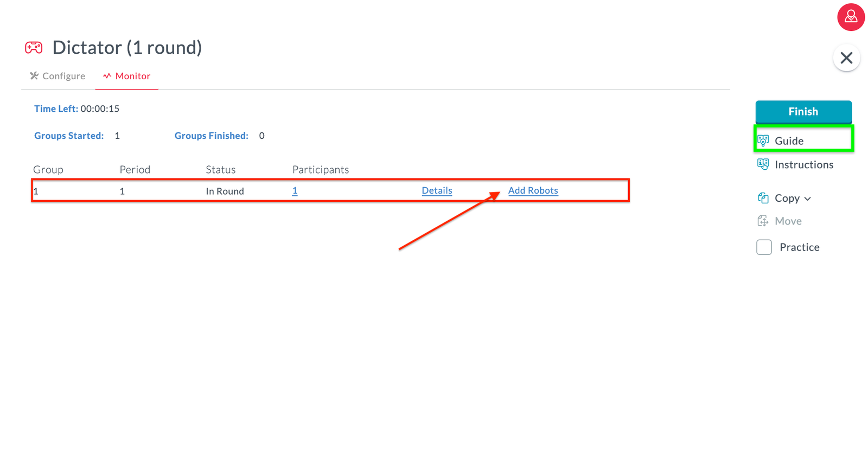The height and width of the screenshot is (467, 868).
Task: Switch to the Configure tab
Action: coord(58,76)
